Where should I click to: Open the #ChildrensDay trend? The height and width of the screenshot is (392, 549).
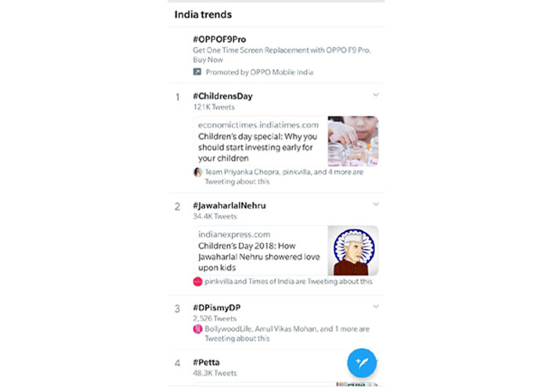[x=223, y=96]
